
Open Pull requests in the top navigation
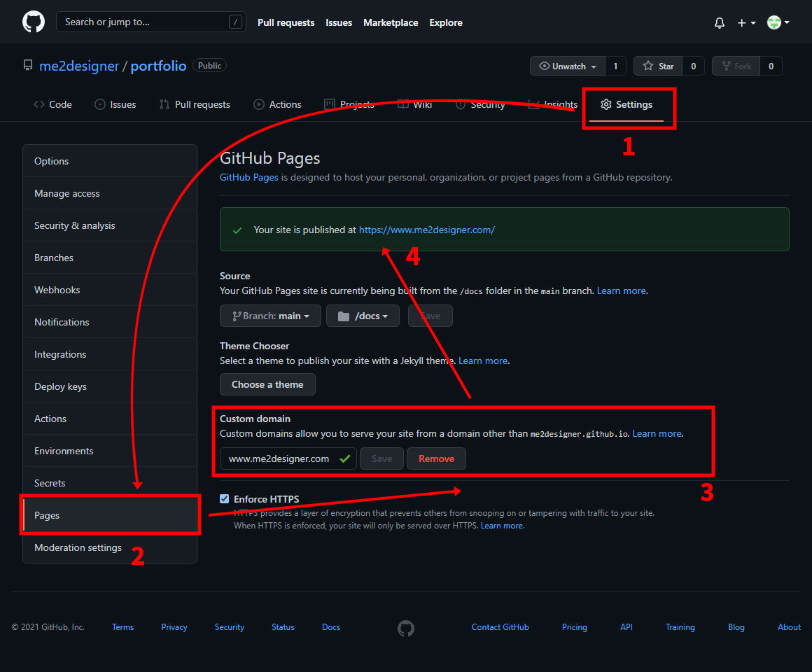[x=286, y=23]
